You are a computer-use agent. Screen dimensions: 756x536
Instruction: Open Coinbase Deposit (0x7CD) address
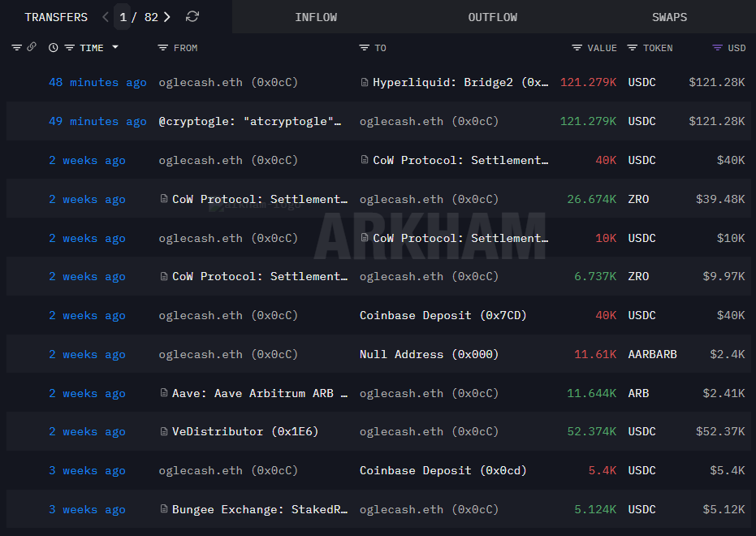pyautogui.click(x=443, y=315)
